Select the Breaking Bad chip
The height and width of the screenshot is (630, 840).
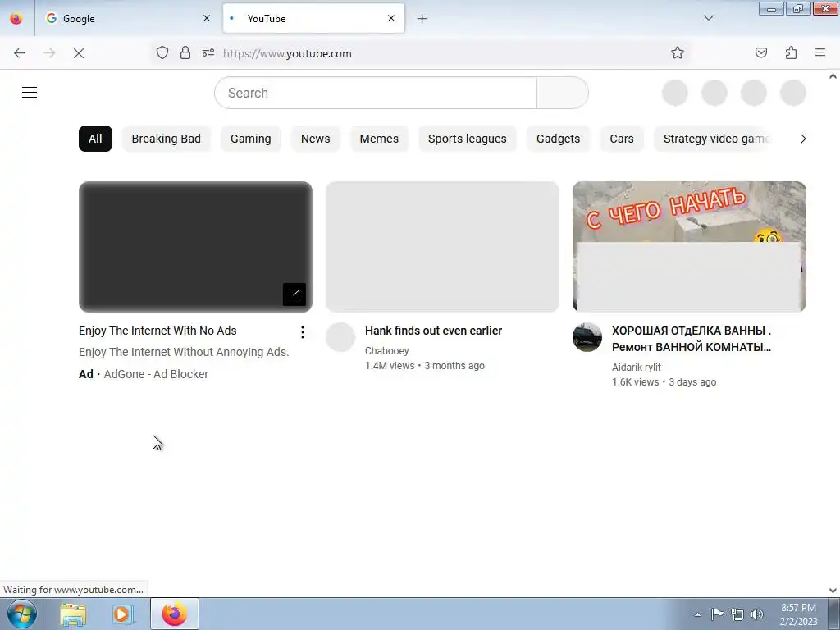[x=166, y=139]
